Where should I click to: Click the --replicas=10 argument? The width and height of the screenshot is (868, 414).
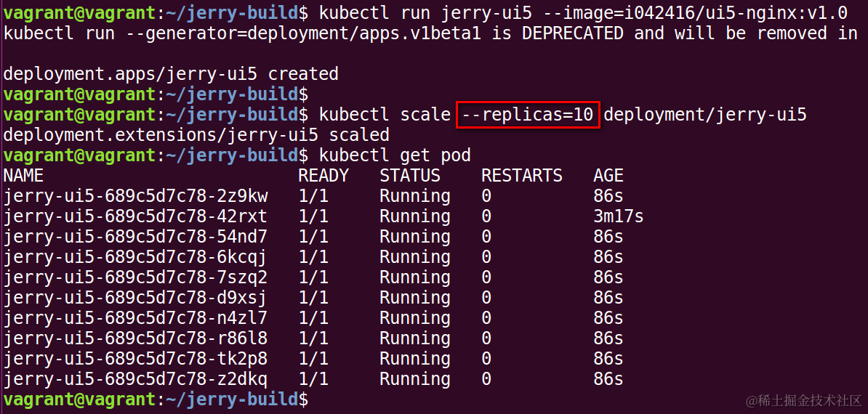pyautogui.click(x=528, y=115)
